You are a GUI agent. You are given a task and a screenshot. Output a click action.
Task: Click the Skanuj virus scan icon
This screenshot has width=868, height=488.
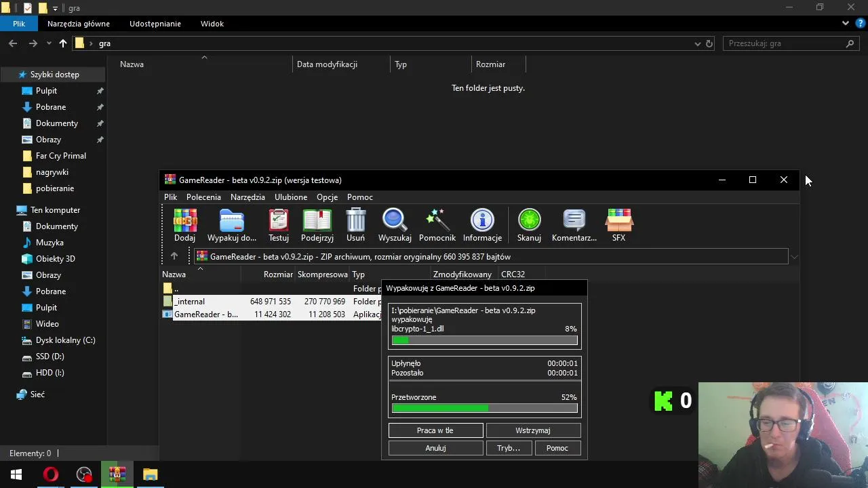tap(529, 226)
